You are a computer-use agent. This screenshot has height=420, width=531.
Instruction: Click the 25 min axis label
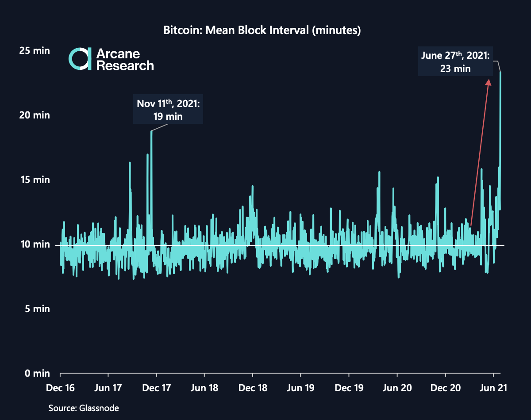[x=35, y=50]
